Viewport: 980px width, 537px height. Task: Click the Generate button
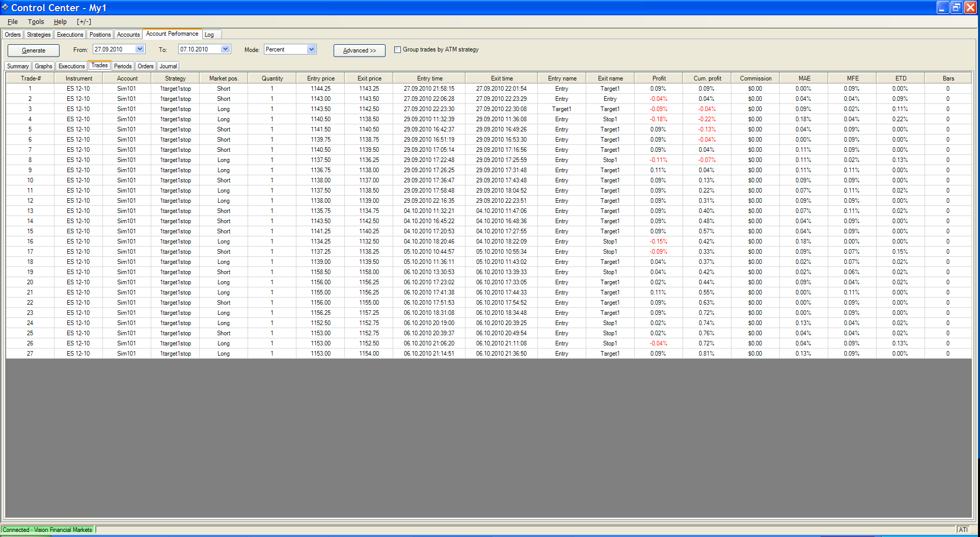point(34,50)
